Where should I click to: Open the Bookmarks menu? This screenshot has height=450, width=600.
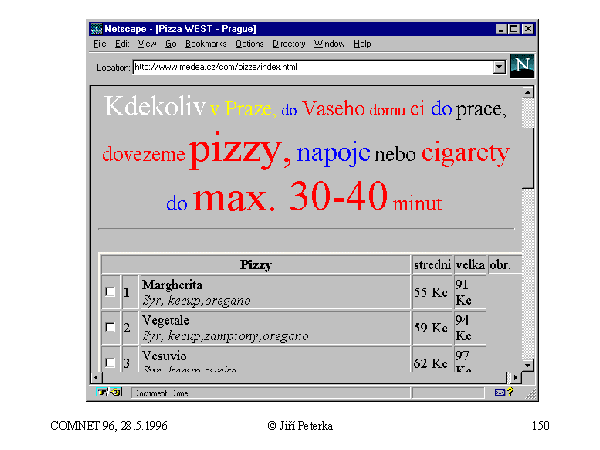coord(206,44)
